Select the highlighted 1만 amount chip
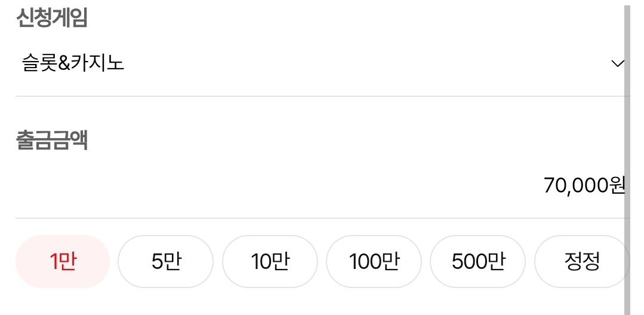 click(x=63, y=262)
